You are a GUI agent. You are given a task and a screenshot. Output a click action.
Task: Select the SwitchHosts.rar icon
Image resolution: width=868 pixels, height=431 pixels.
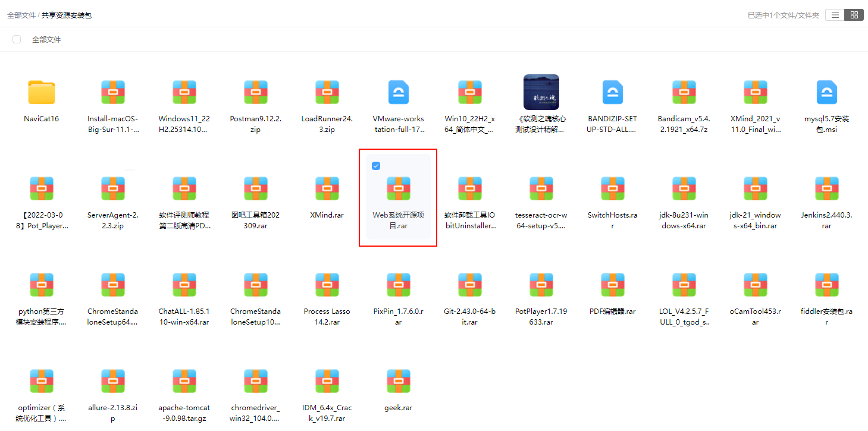613,188
